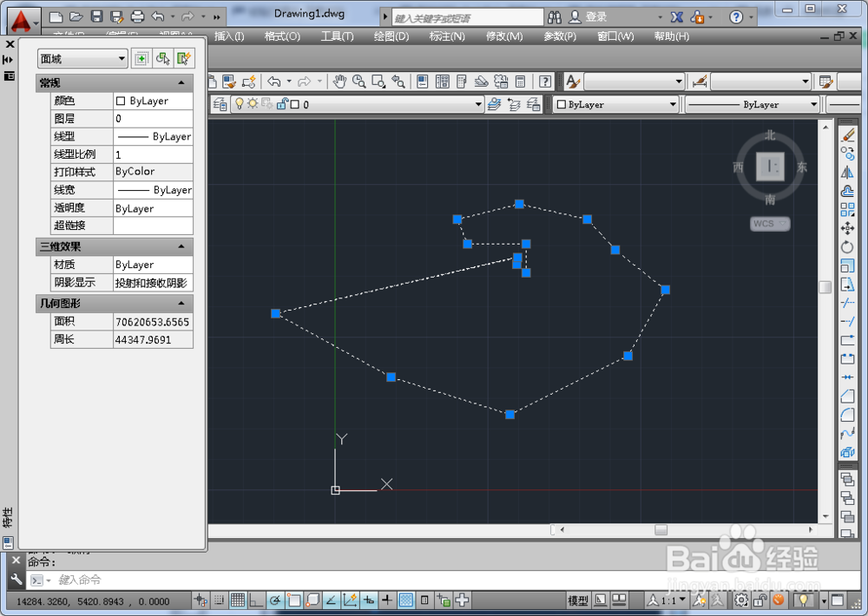The width and height of the screenshot is (868, 616).
Task: Open the 帮助(H) menu
Action: tap(672, 36)
